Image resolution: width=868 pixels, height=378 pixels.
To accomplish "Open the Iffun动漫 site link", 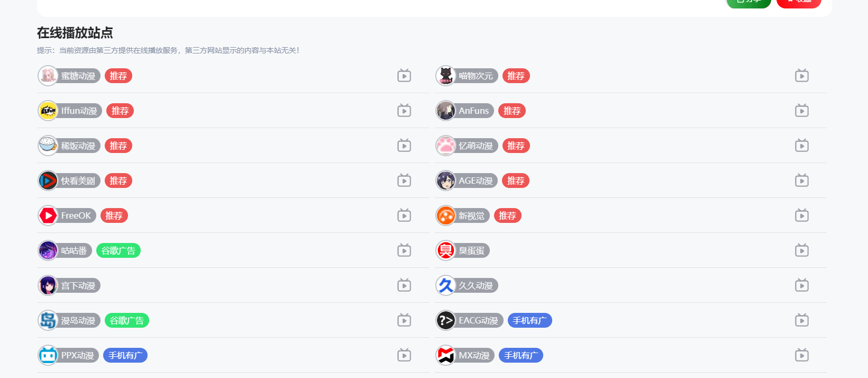I will point(79,111).
